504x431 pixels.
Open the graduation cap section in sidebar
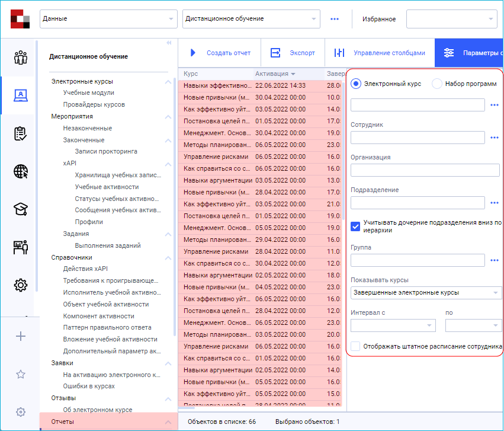click(21, 209)
